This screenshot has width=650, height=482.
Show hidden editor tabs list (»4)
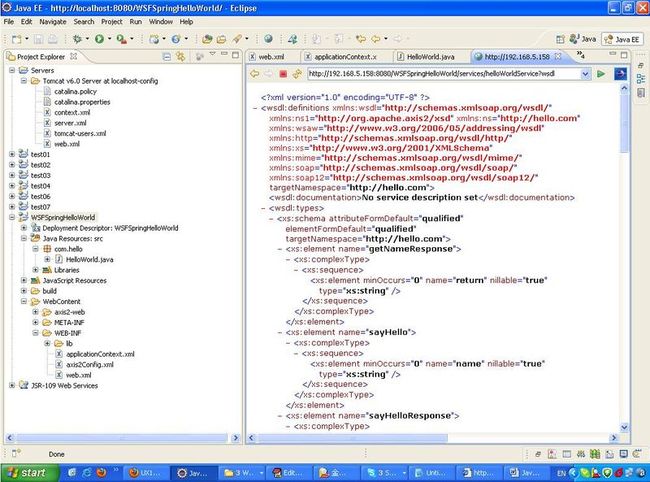click(580, 55)
